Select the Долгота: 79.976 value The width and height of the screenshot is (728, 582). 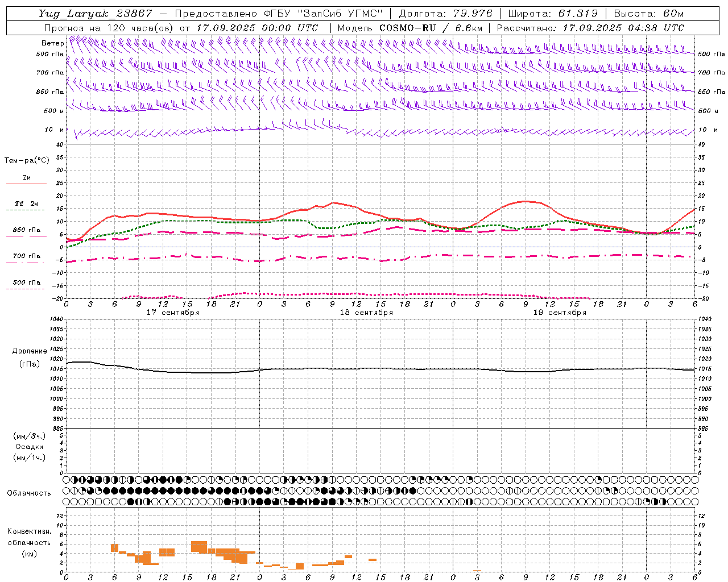(x=446, y=14)
